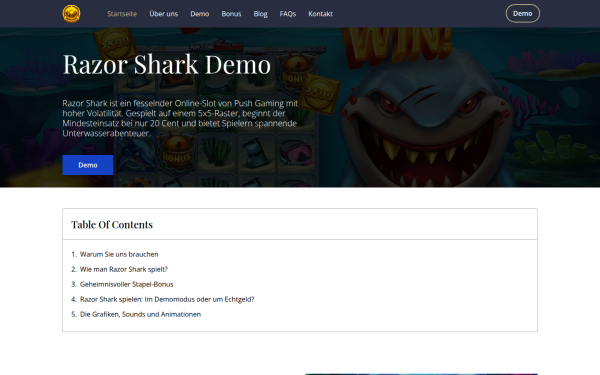Click the hero paragraph about Push Gaming
Viewport: 600px width, 375px height.
click(180, 118)
